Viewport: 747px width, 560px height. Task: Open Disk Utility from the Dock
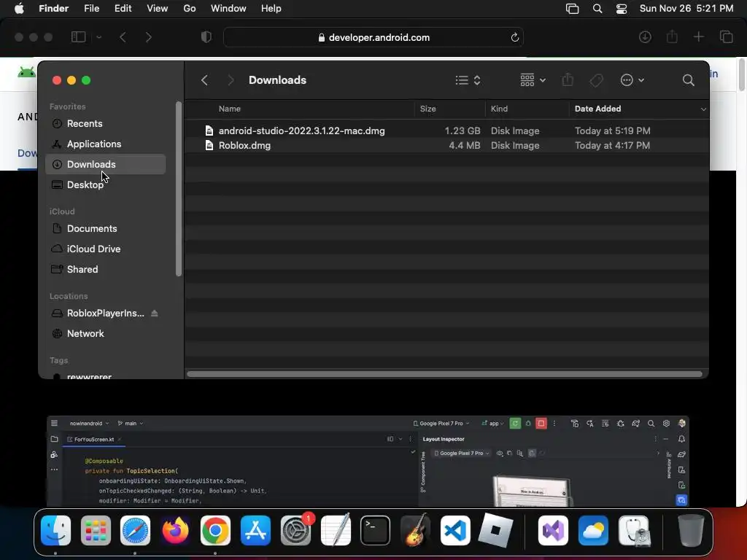(x=634, y=530)
